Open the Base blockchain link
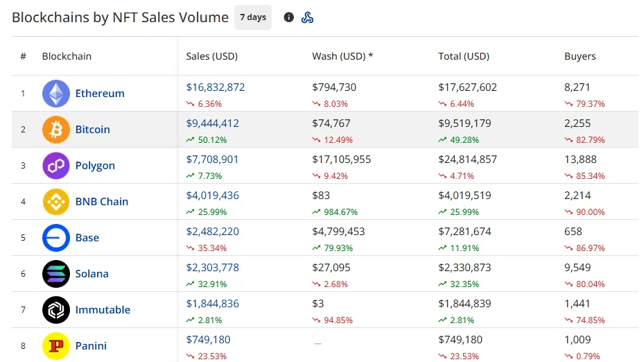This screenshot has width=644, height=362. [87, 237]
